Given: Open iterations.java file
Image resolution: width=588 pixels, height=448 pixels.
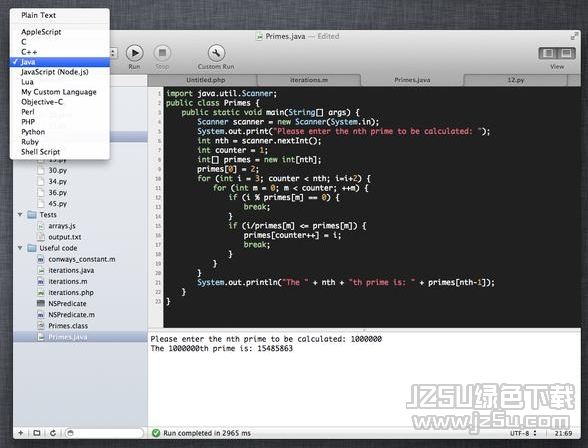Looking at the screenshot, I should (x=71, y=271).
